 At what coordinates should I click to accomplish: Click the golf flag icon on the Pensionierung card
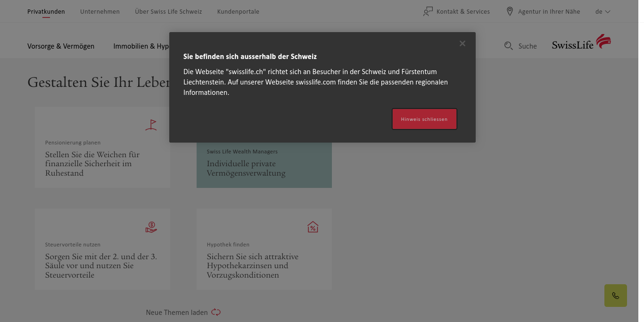tap(151, 125)
